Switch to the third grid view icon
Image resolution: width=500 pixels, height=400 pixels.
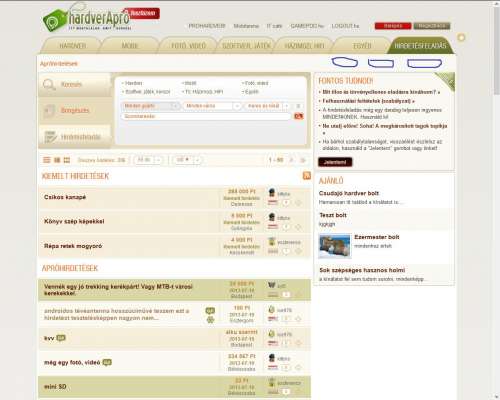coord(67,160)
